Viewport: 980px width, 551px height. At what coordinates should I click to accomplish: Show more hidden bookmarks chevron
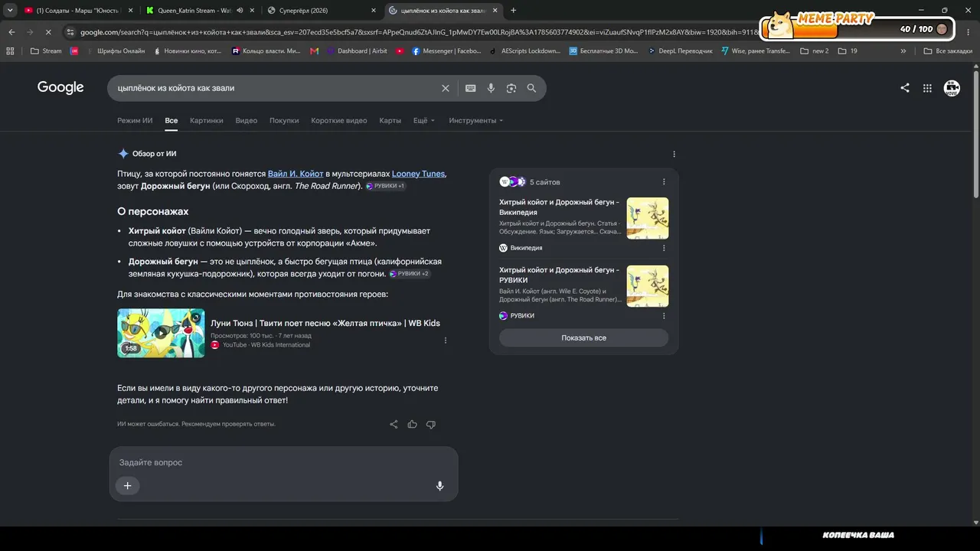[903, 51]
